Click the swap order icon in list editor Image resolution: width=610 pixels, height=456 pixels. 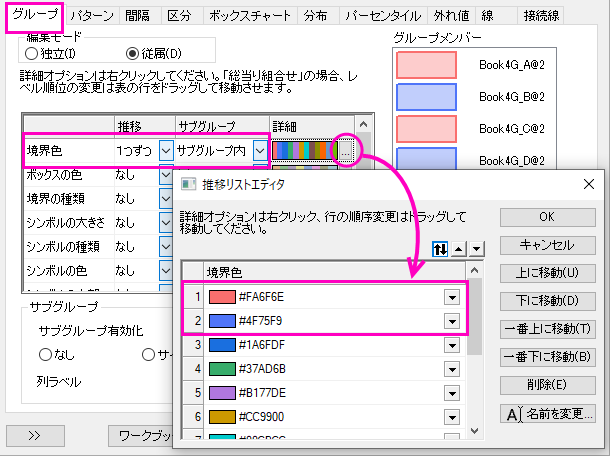[x=440, y=249]
